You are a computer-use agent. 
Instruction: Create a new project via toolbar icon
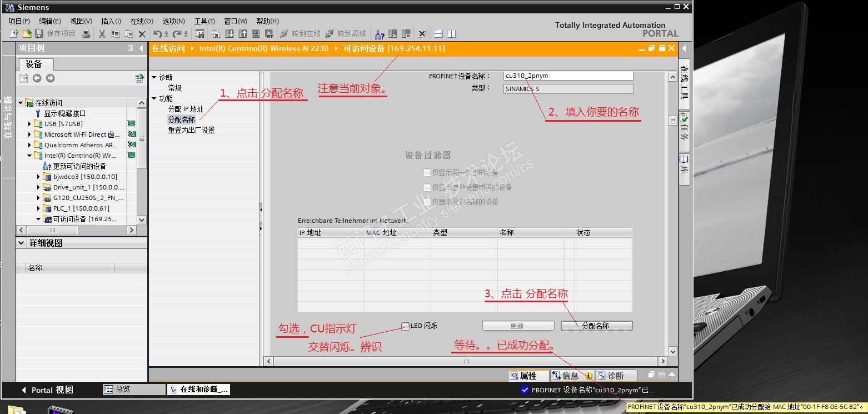pyautogui.click(x=14, y=34)
